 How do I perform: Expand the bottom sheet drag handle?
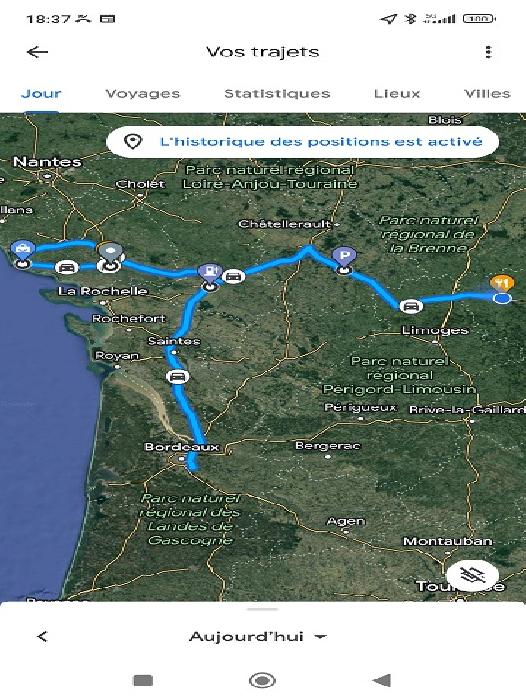263,609
